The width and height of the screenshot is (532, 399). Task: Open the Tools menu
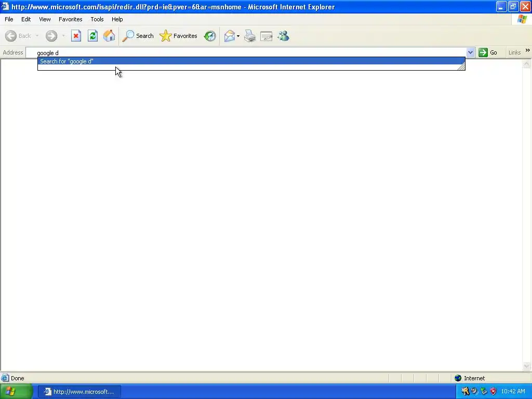(97, 19)
